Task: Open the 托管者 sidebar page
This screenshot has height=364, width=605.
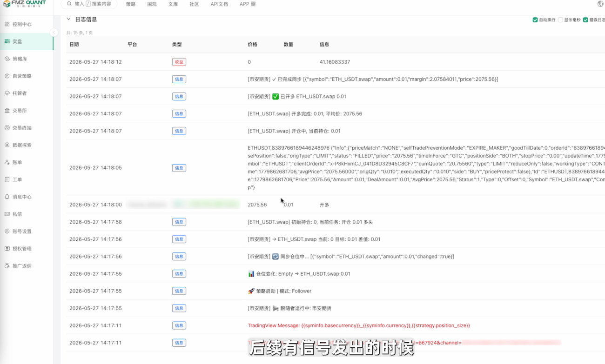Action: pos(20,93)
